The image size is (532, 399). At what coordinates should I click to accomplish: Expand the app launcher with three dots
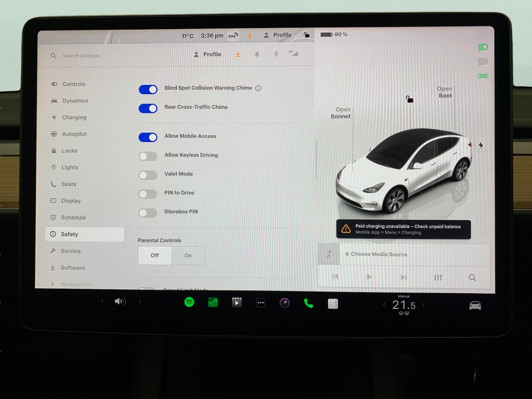[x=260, y=302]
